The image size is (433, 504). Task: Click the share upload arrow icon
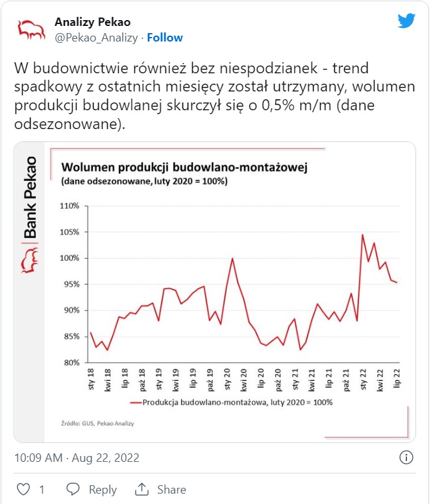(x=142, y=489)
